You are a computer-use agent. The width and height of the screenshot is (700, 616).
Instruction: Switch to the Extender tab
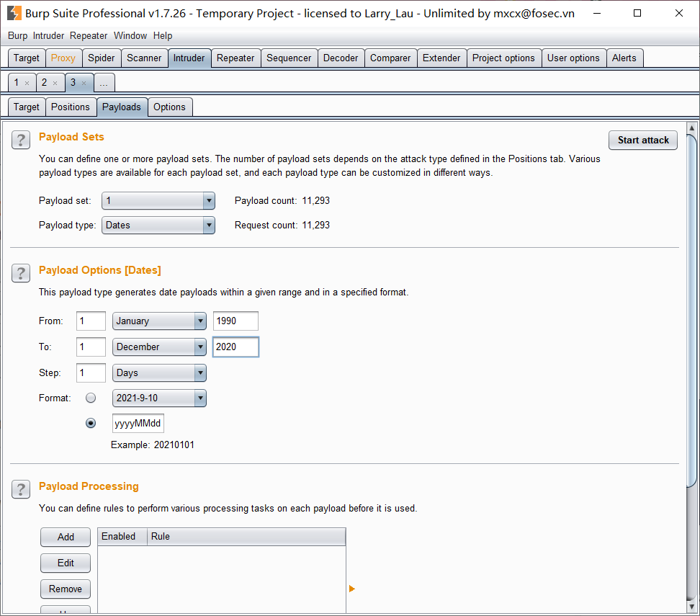tap(441, 58)
